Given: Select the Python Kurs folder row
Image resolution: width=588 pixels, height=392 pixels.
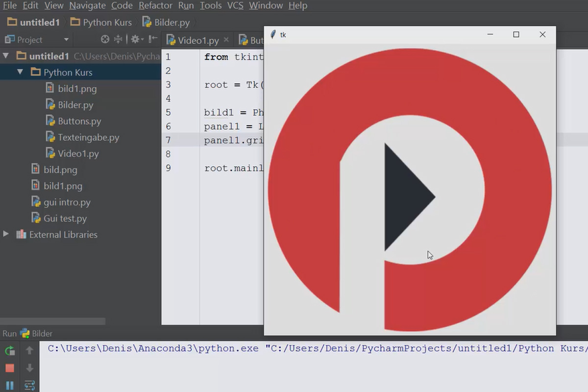Looking at the screenshot, I should click(x=80, y=72).
